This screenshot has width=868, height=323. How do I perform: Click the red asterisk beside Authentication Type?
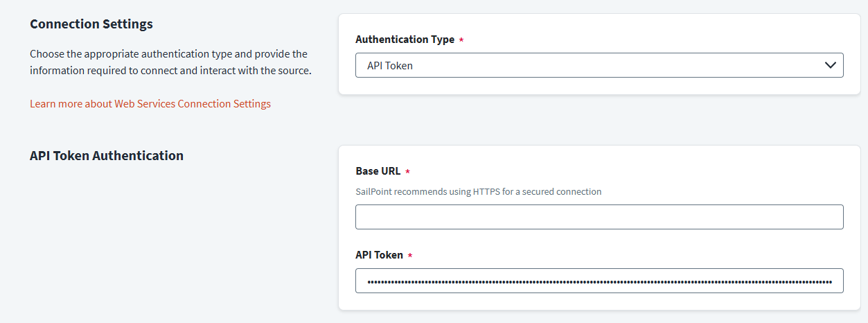click(x=461, y=40)
